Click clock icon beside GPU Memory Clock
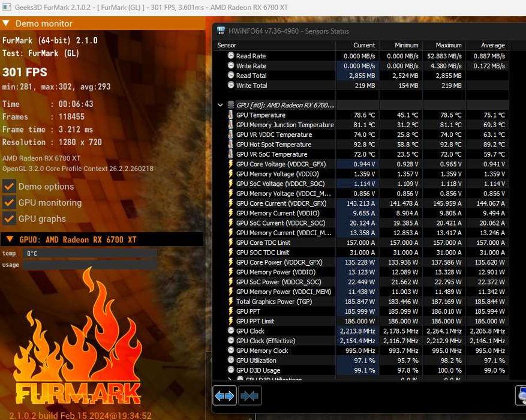The width and height of the screenshot is (526, 420). (231, 350)
